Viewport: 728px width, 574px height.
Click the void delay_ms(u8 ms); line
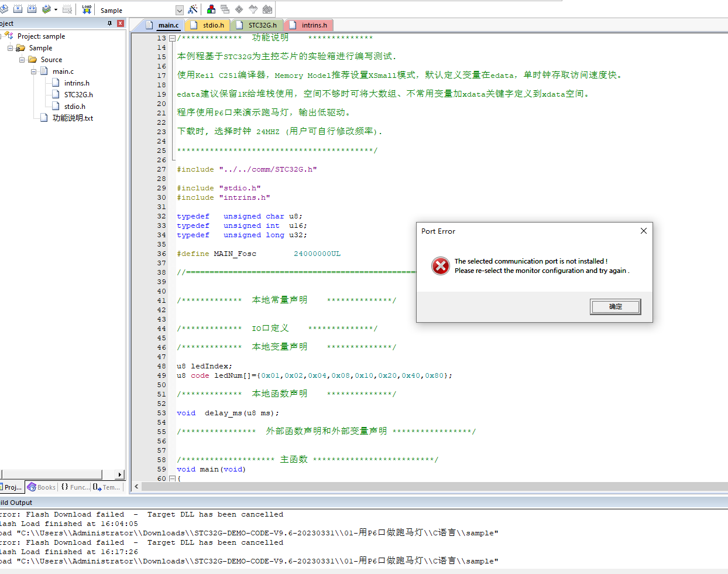pos(228,413)
